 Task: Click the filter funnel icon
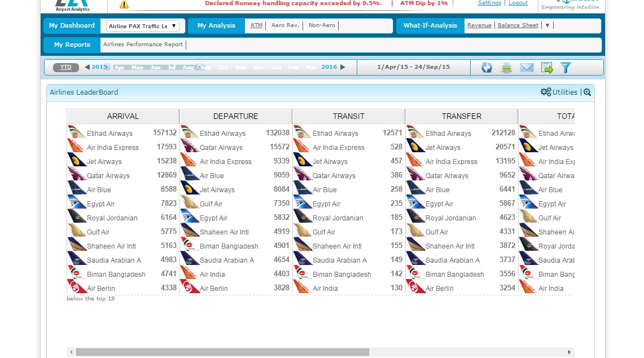coord(566,68)
